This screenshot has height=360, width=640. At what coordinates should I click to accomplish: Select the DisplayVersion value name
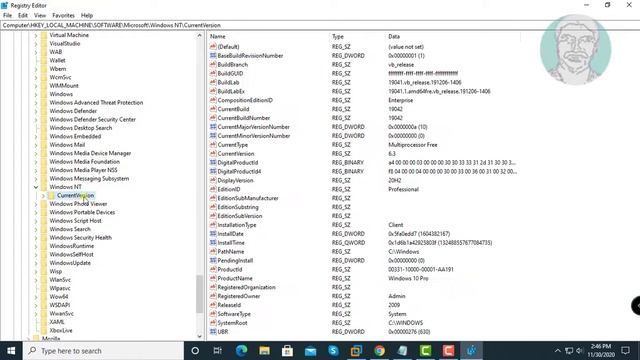click(x=236, y=180)
